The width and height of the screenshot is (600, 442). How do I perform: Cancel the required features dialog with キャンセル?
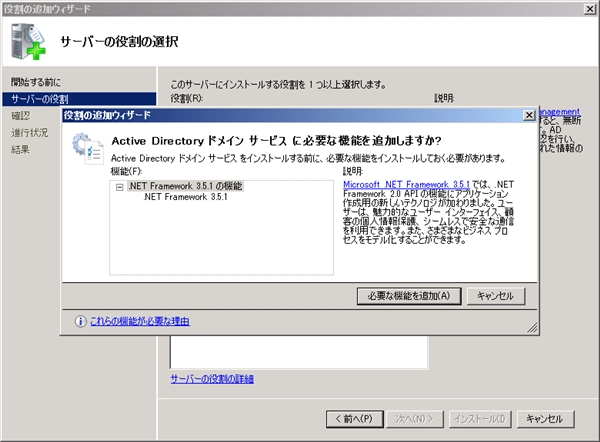pos(496,296)
